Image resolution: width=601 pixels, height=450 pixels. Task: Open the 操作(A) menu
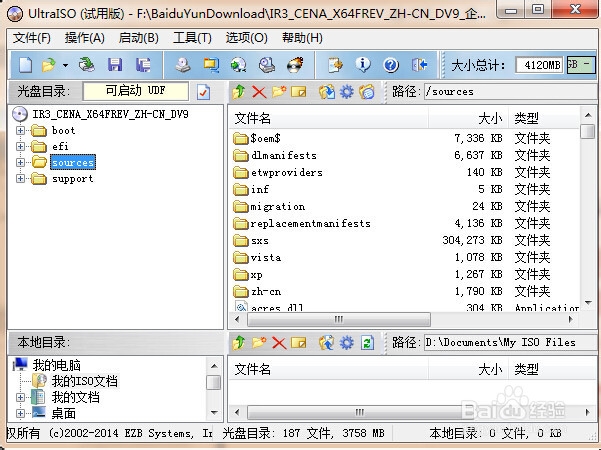pos(85,38)
